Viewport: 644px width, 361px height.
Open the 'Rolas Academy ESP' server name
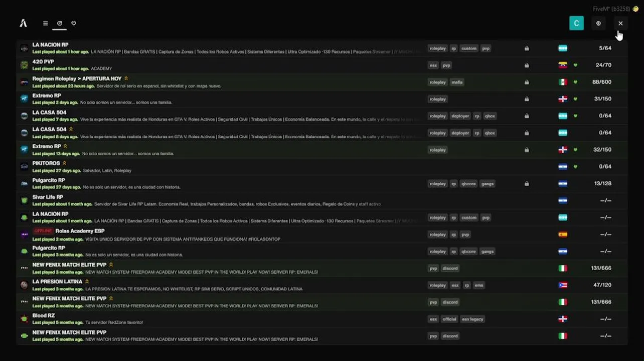coord(80,231)
